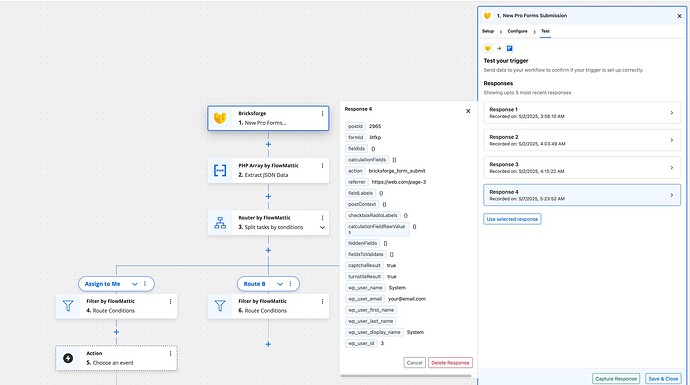Click the wp_user_display_name field tag
The image size is (690, 385).
point(374,332)
